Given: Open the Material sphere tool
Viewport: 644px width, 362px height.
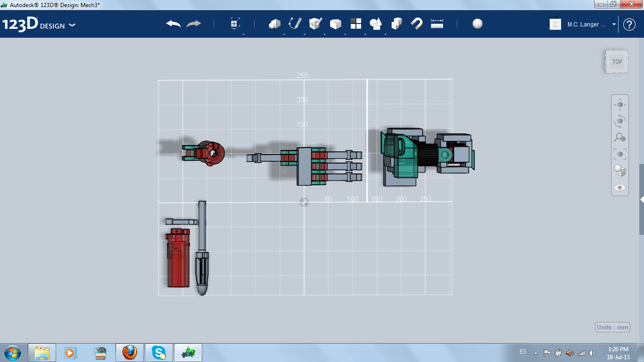Looking at the screenshot, I should pos(478,24).
